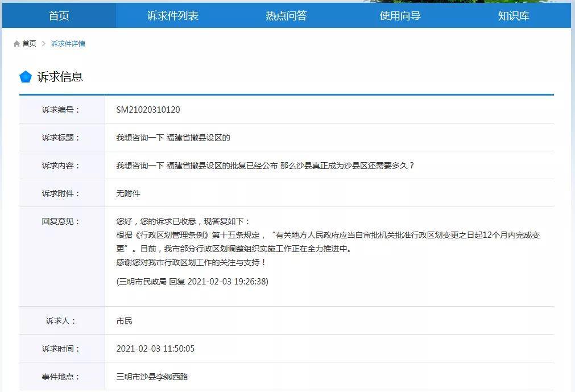Click the 首页 breadcrumb link
575x392 pixels.
pos(28,43)
